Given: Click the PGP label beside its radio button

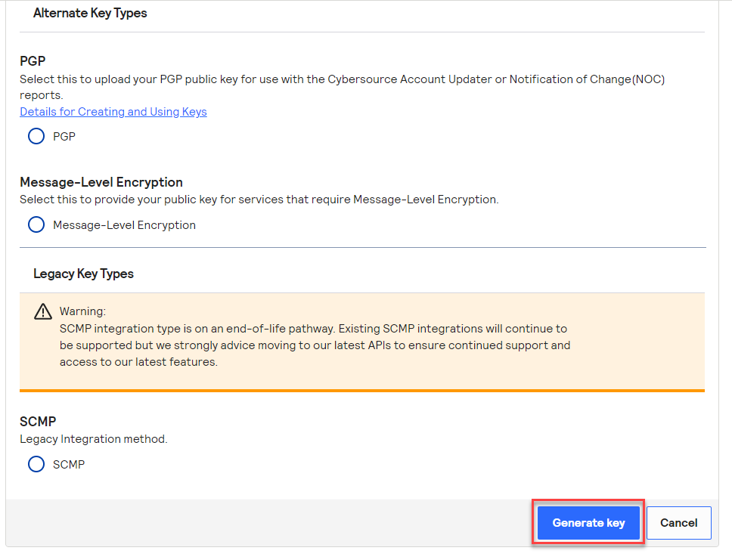Looking at the screenshot, I should click(64, 136).
